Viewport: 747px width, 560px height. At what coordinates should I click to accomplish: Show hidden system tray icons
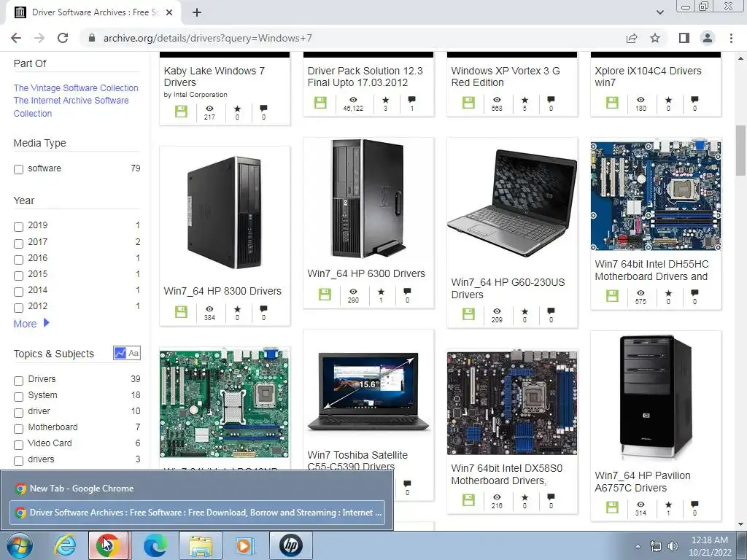[638, 546]
